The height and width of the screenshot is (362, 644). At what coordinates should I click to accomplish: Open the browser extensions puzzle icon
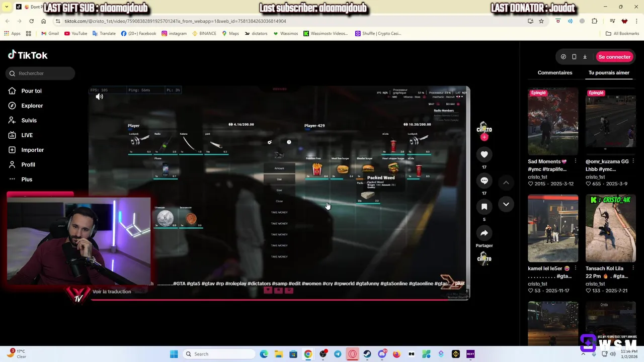click(595, 21)
